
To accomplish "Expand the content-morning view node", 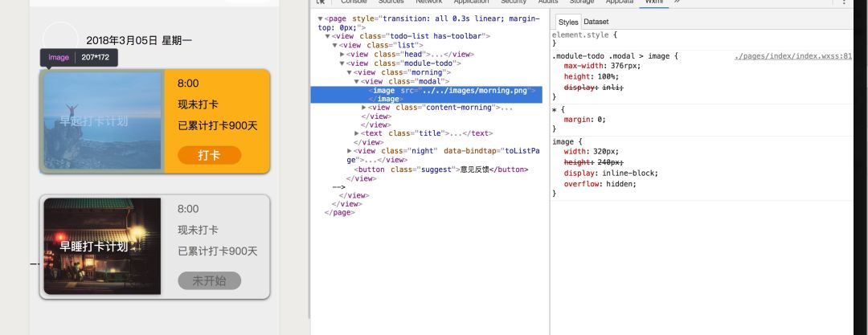I will [364, 108].
